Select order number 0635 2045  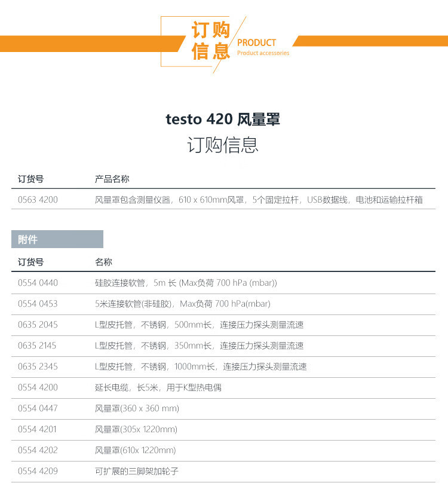pos(38,325)
